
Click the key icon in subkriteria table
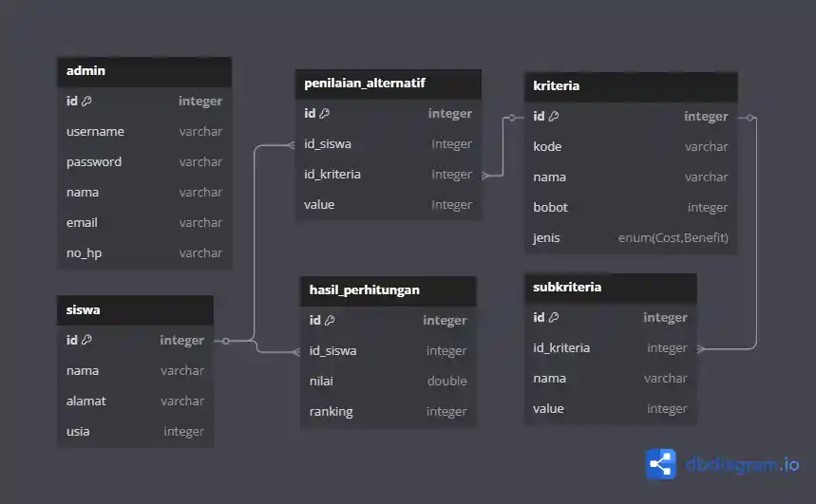(554, 318)
